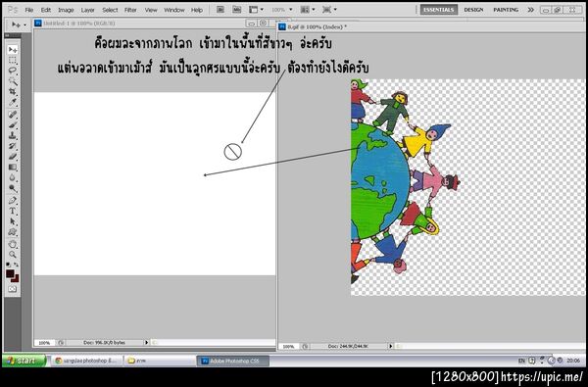Select the Custom Shape tool

tap(13, 232)
